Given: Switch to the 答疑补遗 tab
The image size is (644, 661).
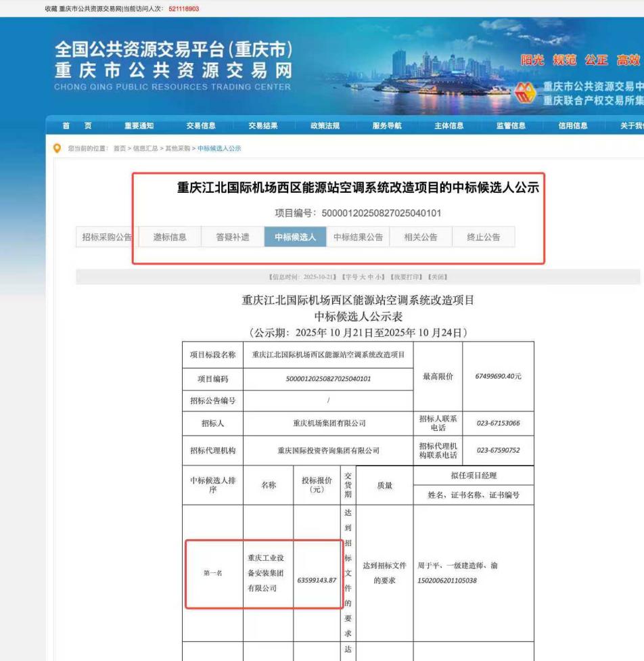Looking at the screenshot, I should click(233, 237).
